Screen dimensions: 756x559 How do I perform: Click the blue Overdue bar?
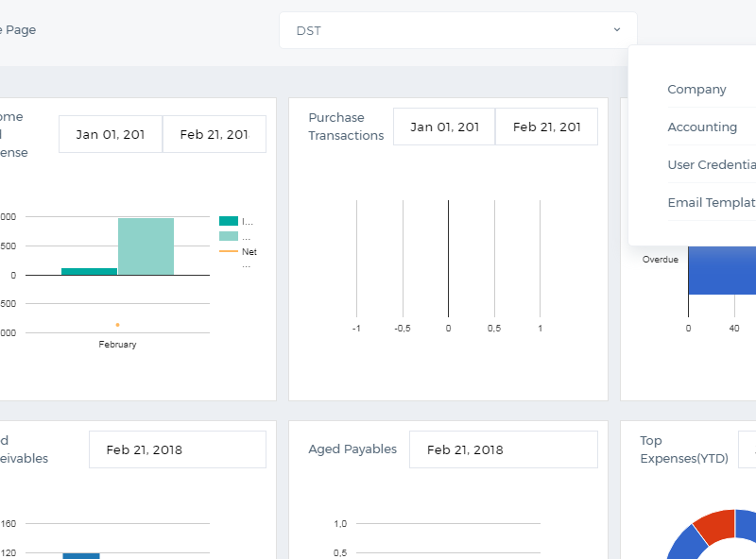722,270
